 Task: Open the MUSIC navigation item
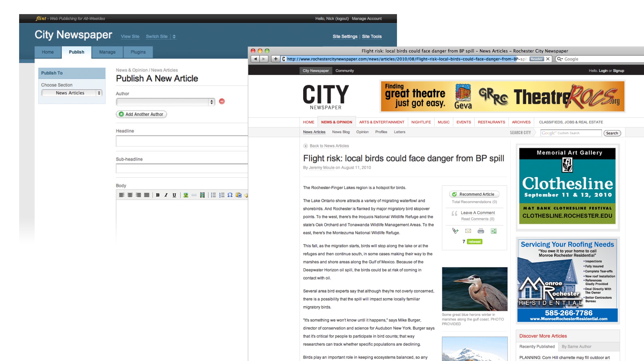444,122
